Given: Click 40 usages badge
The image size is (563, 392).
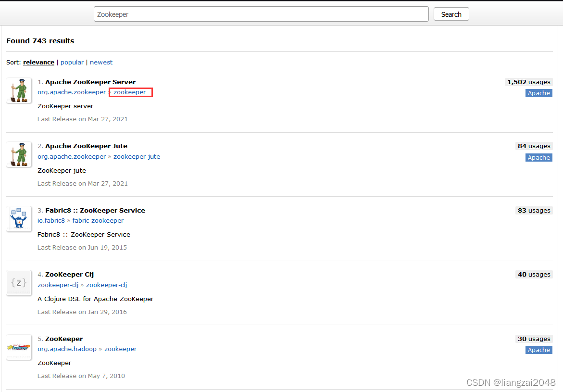Looking at the screenshot, I should (x=534, y=275).
